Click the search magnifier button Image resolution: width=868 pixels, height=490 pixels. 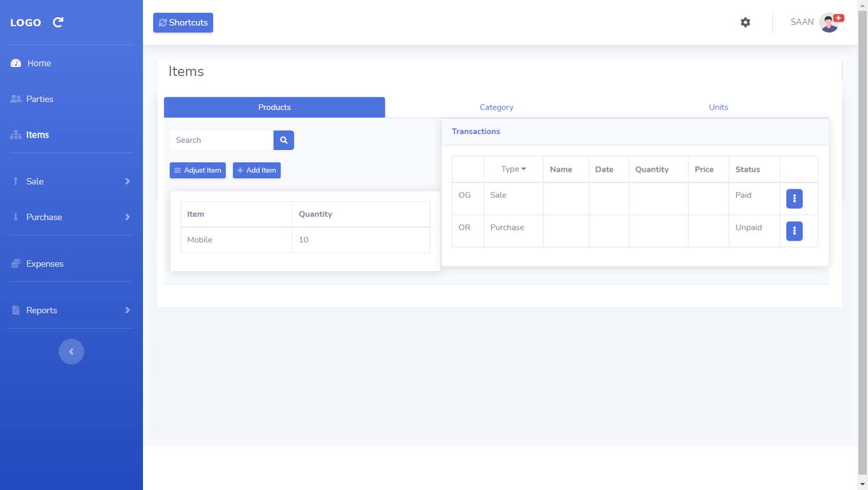coord(284,140)
